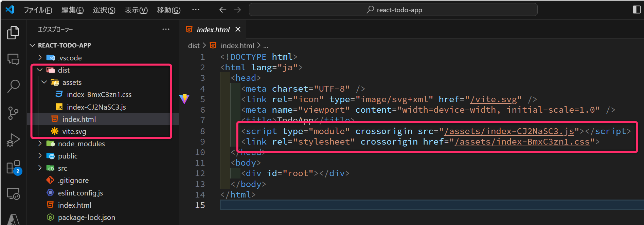Open the Remote Explorer icon
The height and width of the screenshot is (225, 644).
13,194
